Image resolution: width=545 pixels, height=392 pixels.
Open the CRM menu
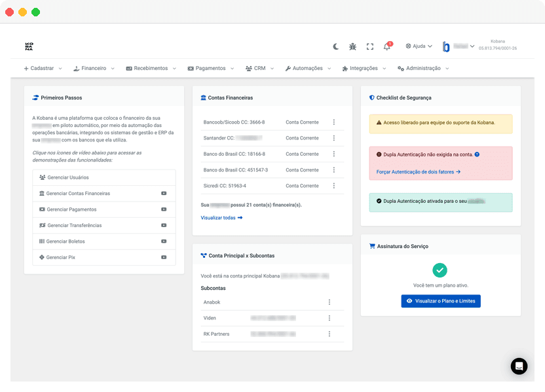259,68
